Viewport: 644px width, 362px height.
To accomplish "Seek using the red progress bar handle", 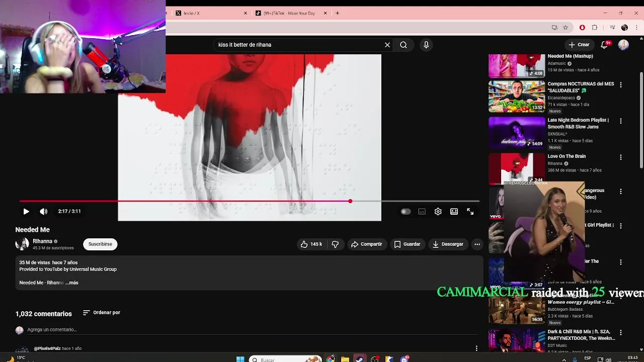I will pos(350,201).
